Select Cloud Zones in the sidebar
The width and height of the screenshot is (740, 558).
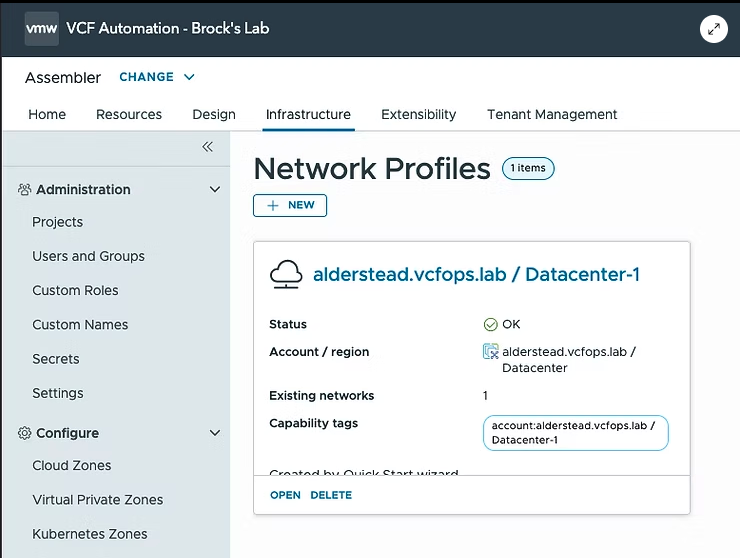72,465
